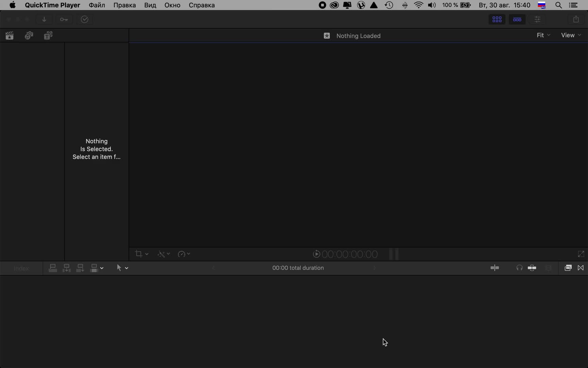Click the Share export icon

tap(576, 19)
